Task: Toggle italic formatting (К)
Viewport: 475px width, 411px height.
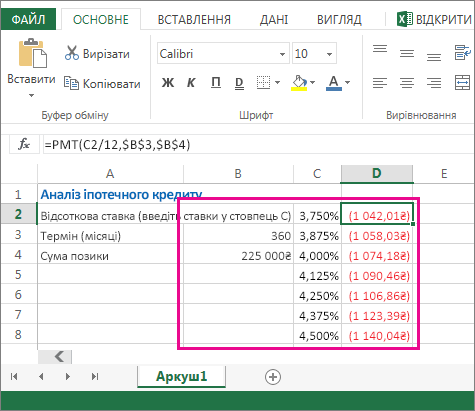Action: coord(191,82)
